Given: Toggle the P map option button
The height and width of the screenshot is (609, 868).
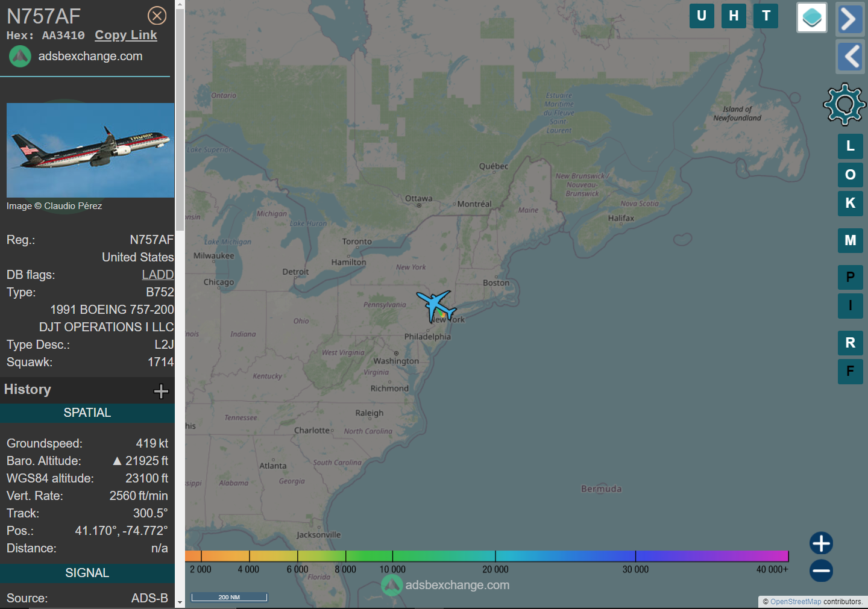Looking at the screenshot, I should pos(851,278).
